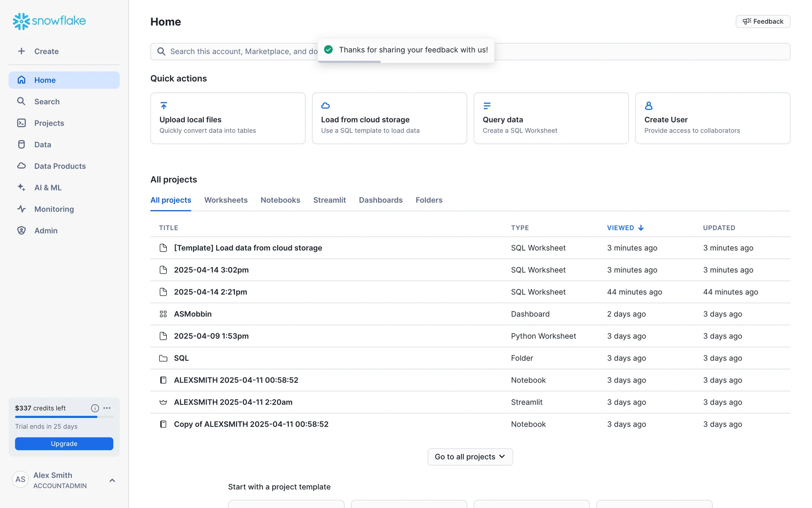Screen dimensions: 812x508
Task: Click the credits remaining progress bar
Action: coord(64,417)
